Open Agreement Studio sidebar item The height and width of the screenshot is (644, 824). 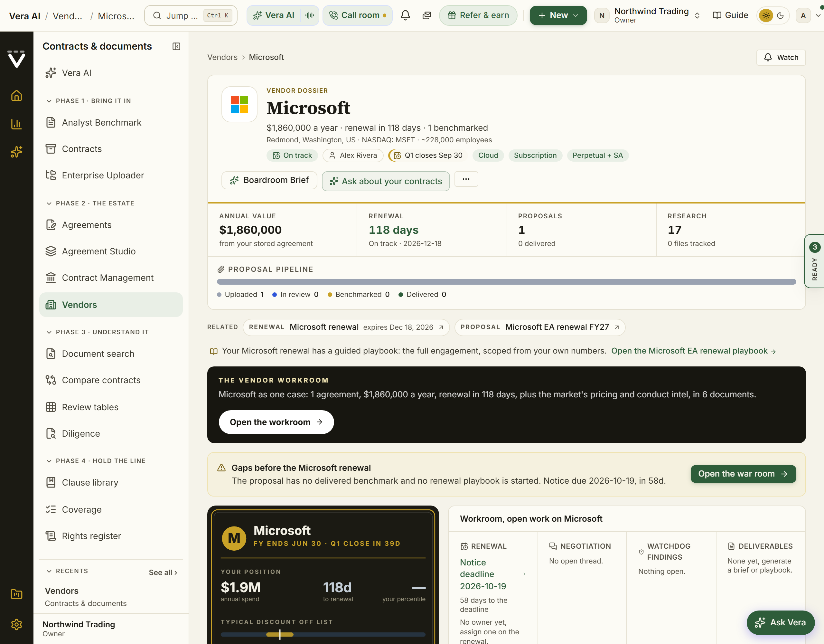pos(111,251)
